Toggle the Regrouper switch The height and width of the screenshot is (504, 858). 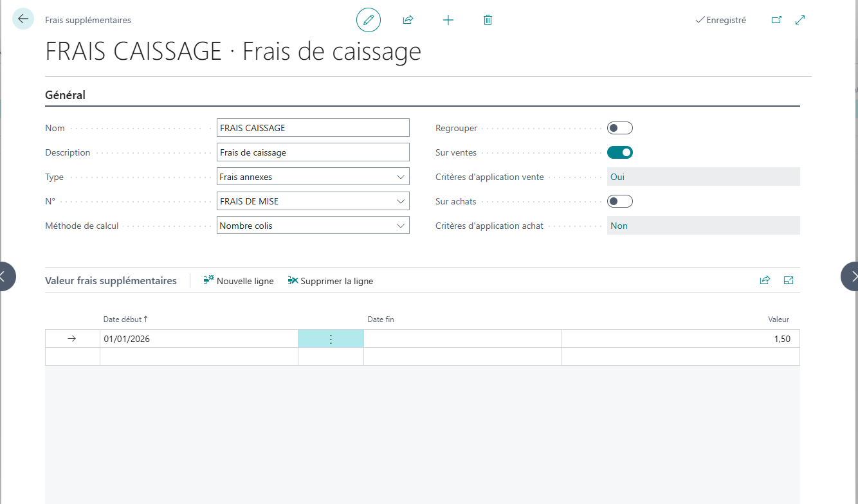point(620,128)
